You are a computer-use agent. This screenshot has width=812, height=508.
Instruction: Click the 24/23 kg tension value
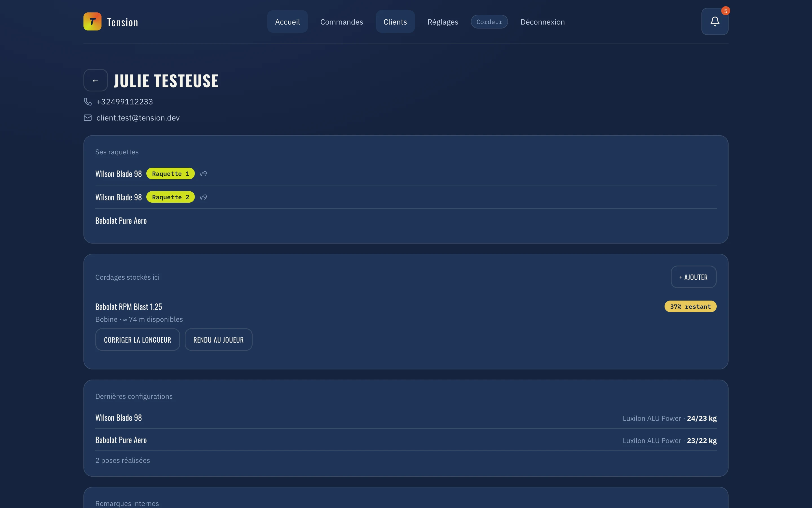pyautogui.click(x=701, y=418)
